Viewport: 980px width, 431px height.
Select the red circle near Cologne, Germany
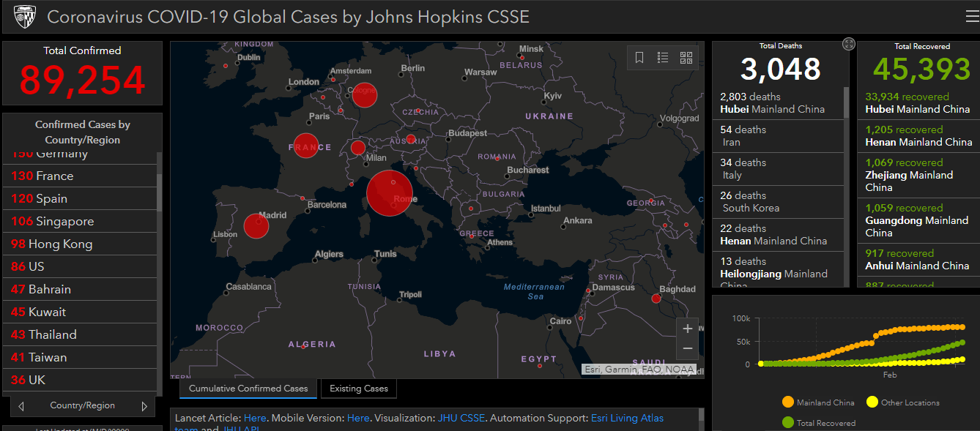click(365, 94)
